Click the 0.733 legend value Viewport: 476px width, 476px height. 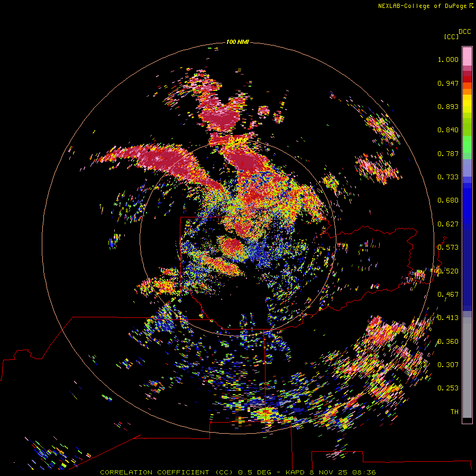pos(448,177)
